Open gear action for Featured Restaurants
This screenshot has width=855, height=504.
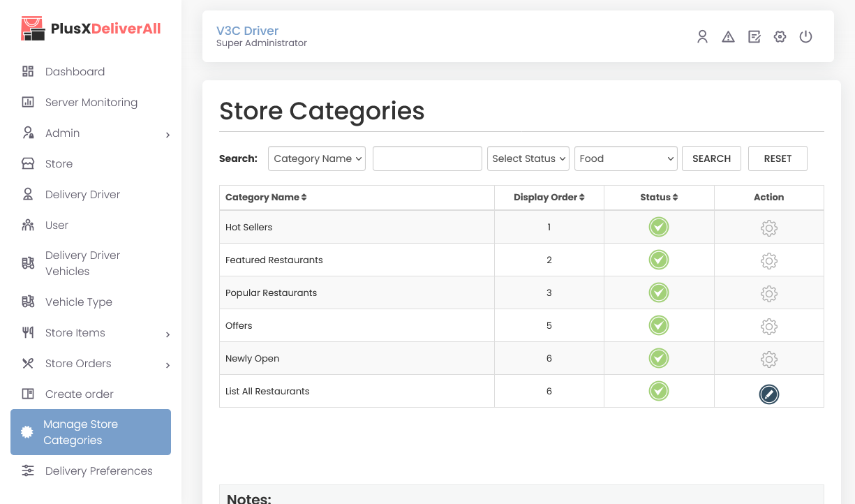point(768,261)
